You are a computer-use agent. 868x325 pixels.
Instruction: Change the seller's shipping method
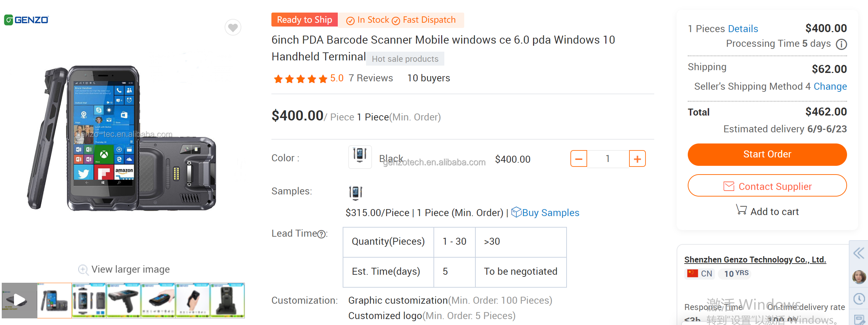[x=830, y=86]
